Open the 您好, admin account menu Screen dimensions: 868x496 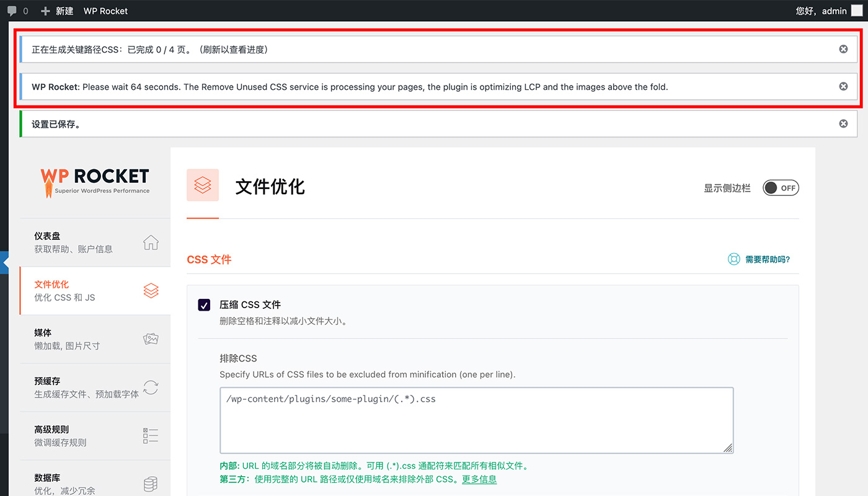point(830,11)
